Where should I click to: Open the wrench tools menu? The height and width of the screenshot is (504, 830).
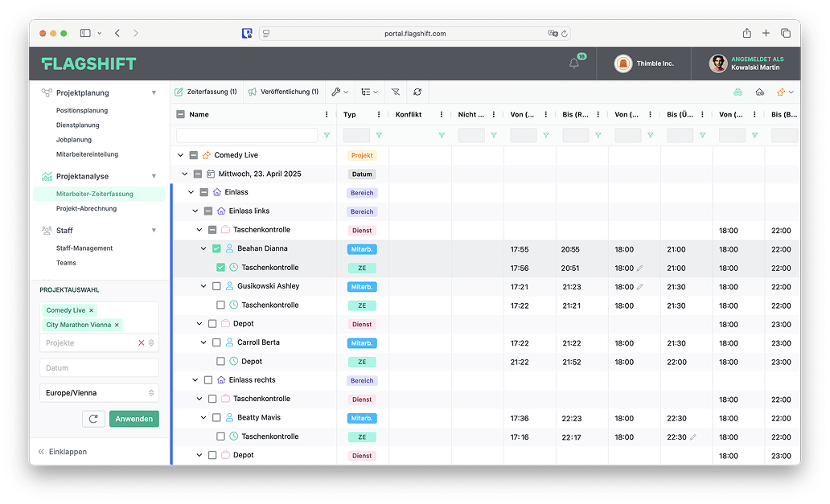point(339,92)
